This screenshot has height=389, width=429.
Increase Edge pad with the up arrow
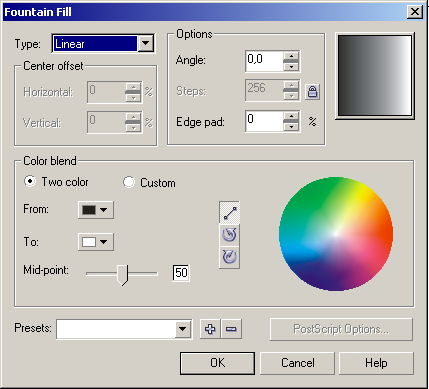pos(291,116)
